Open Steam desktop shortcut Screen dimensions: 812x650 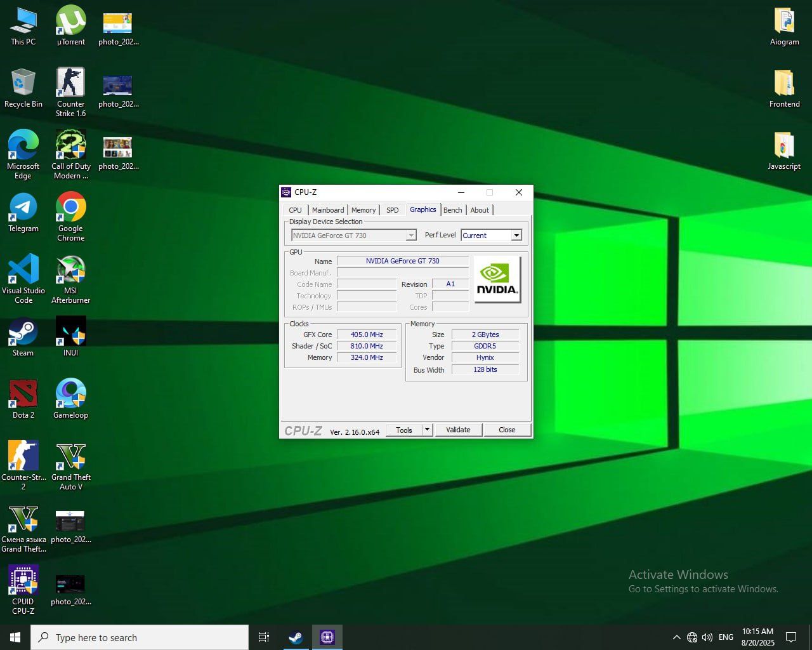[x=23, y=337]
